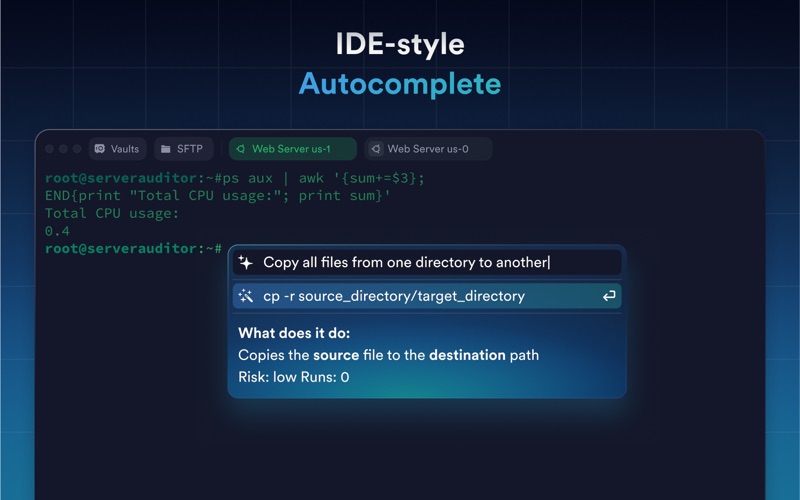Click the folder icon in SFTP tab
The width and height of the screenshot is (800, 500).
pyautogui.click(x=166, y=149)
